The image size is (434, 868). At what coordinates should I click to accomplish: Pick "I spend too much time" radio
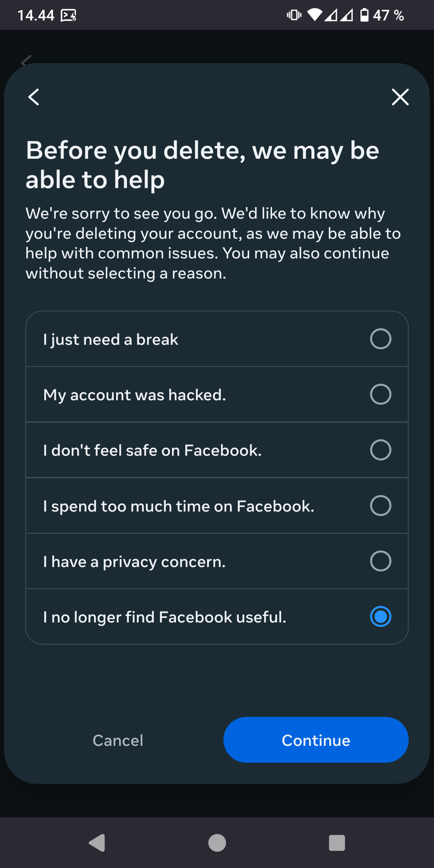(x=380, y=506)
